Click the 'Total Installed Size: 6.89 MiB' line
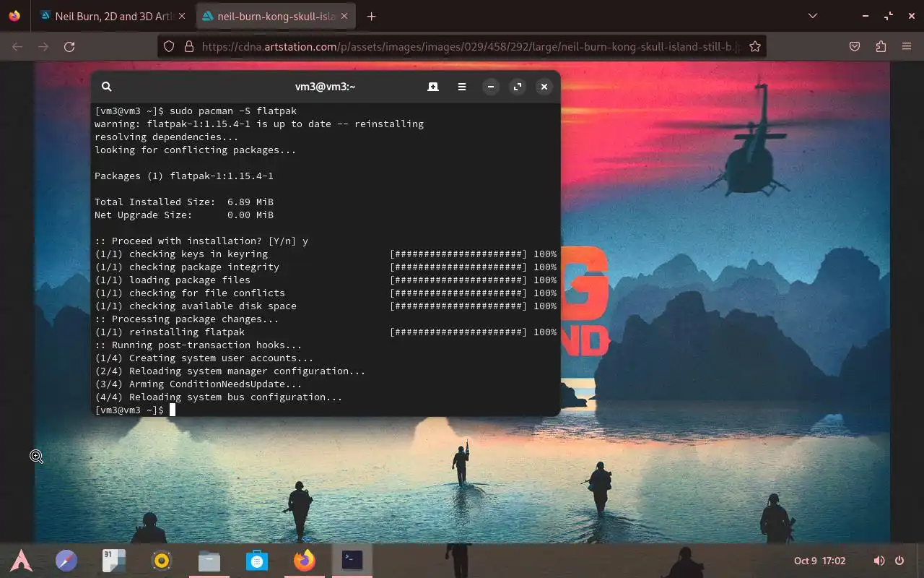 184,202
